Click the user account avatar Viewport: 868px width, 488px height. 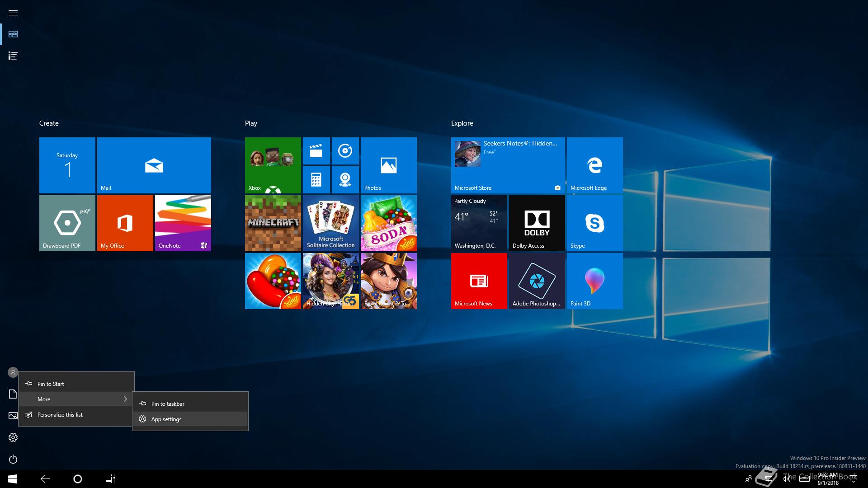point(13,372)
